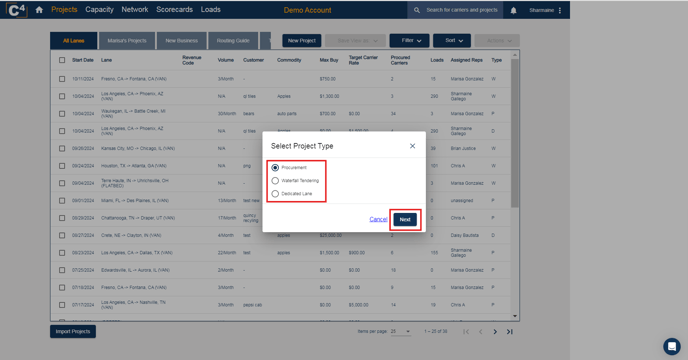This screenshot has width=688, height=360.
Task: Select the Procurement radio button
Action: [275, 167]
